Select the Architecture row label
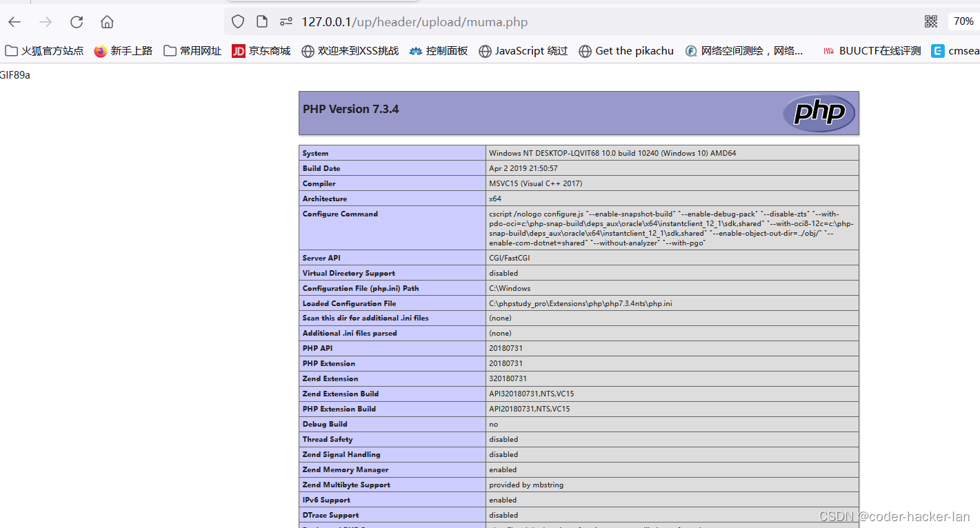 (x=325, y=199)
